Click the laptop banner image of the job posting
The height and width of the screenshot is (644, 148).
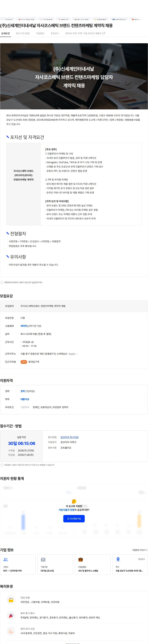74,76
